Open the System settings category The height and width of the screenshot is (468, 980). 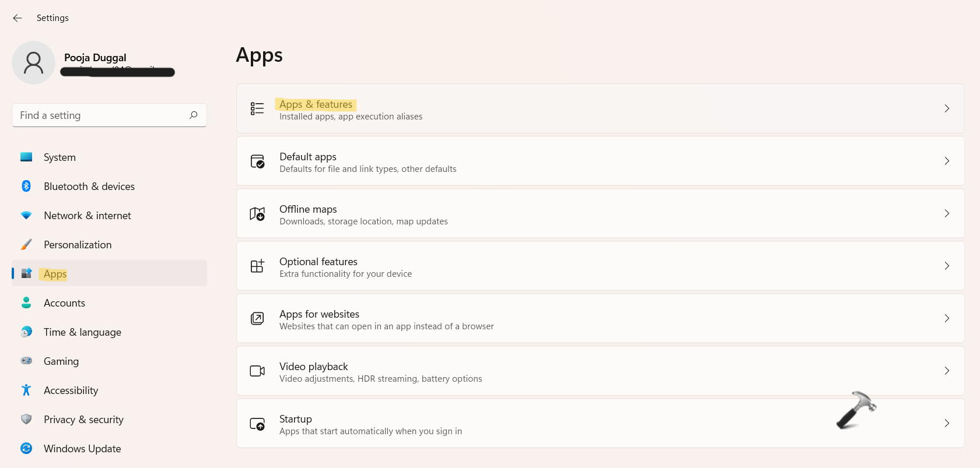pos(60,157)
